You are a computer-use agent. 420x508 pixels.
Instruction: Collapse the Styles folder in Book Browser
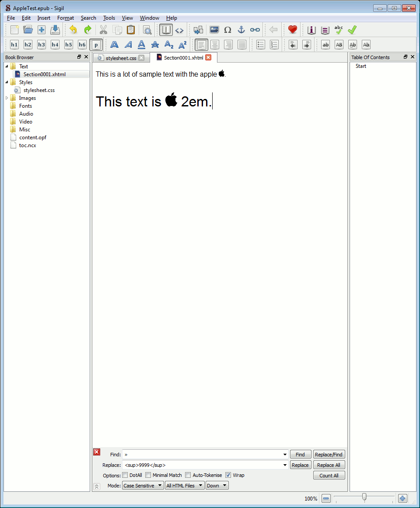[7, 82]
